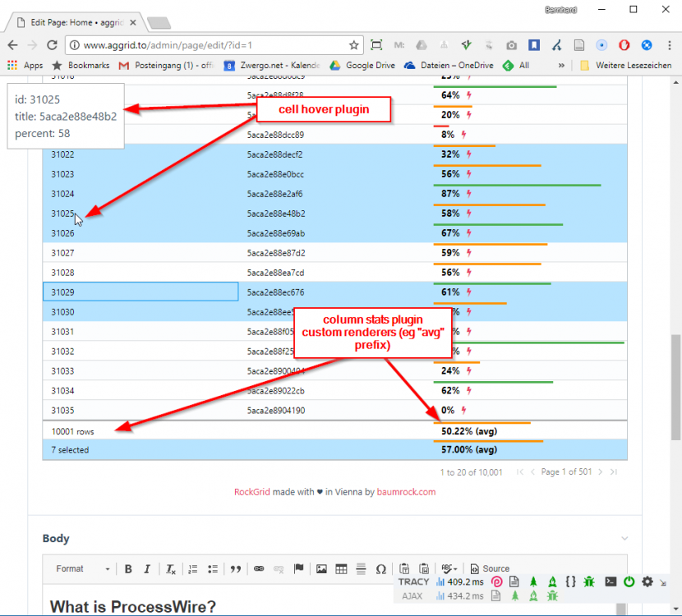The width and height of the screenshot is (682, 616).
Task: Insert an image via the editor toolbar
Action: [x=321, y=568]
